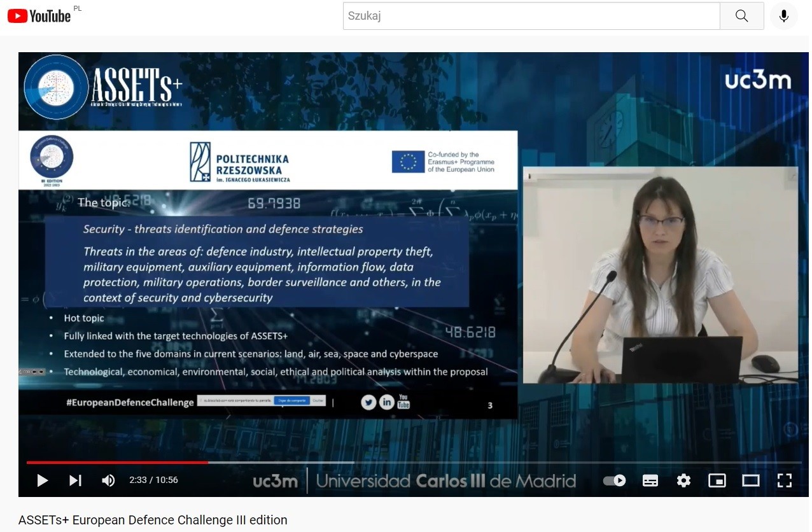Start voice search with microphone icon
The height and width of the screenshot is (532, 812).
[783, 16]
